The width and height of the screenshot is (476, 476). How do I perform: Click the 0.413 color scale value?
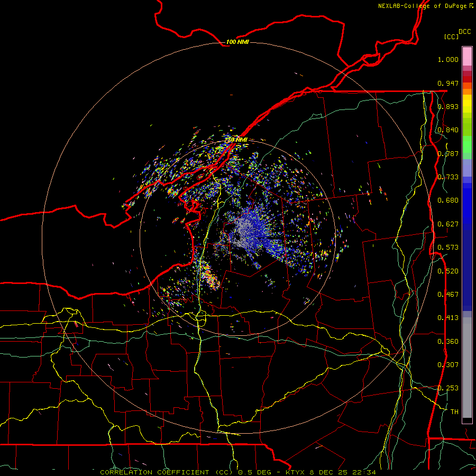tap(448, 318)
